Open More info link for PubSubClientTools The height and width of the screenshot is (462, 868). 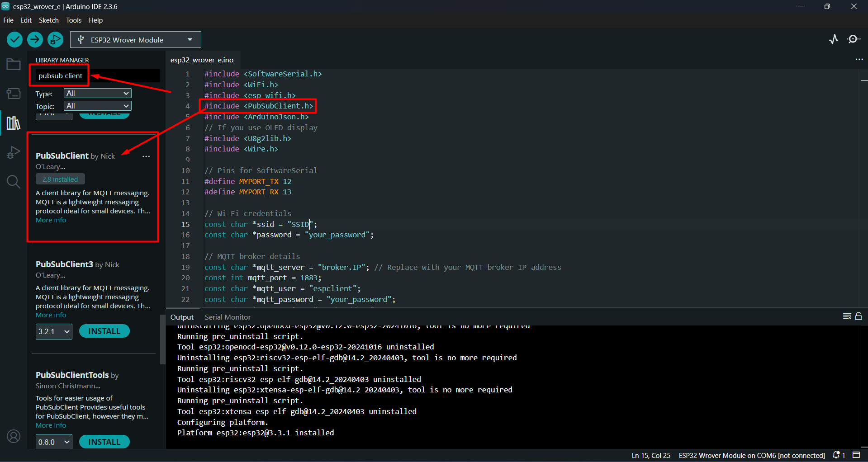click(x=51, y=425)
